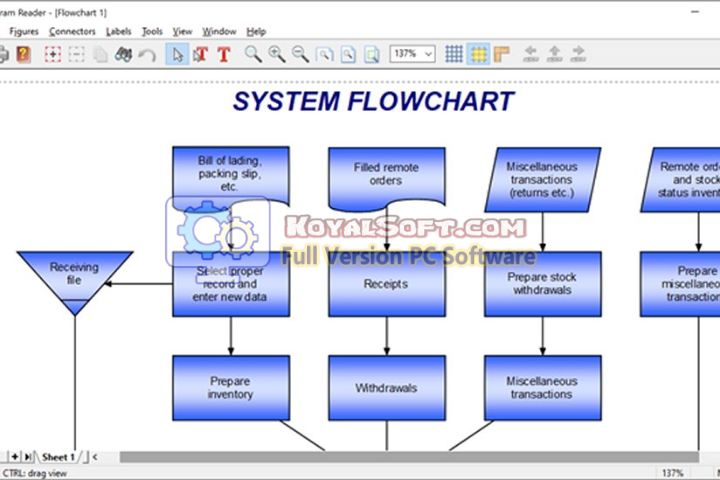This screenshot has width=720, height=480.
Task: Click the zoom out magnifier icon
Action: tap(300, 54)
